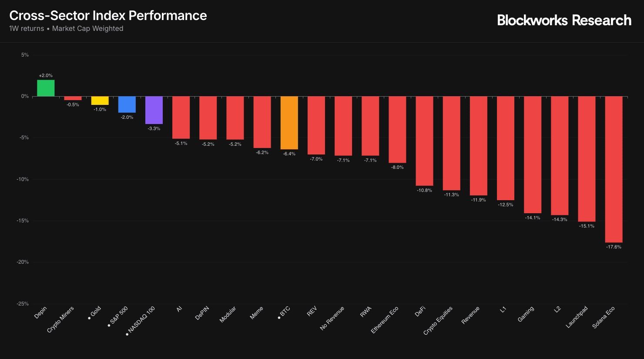This screenshot has width=644, height=359.
Task: Click the Ethereum Eco axis label
Action: (385, 320)
